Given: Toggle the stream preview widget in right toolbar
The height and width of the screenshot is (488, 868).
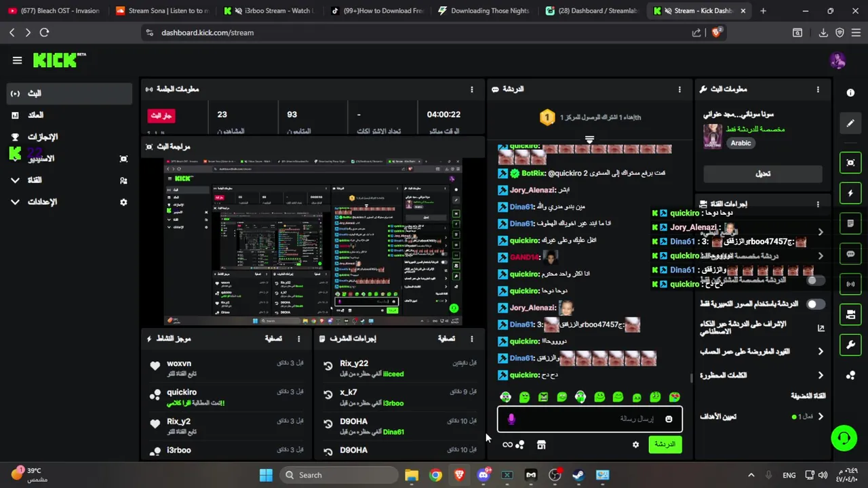Looking at the screenshot, I should pos(850,163).
